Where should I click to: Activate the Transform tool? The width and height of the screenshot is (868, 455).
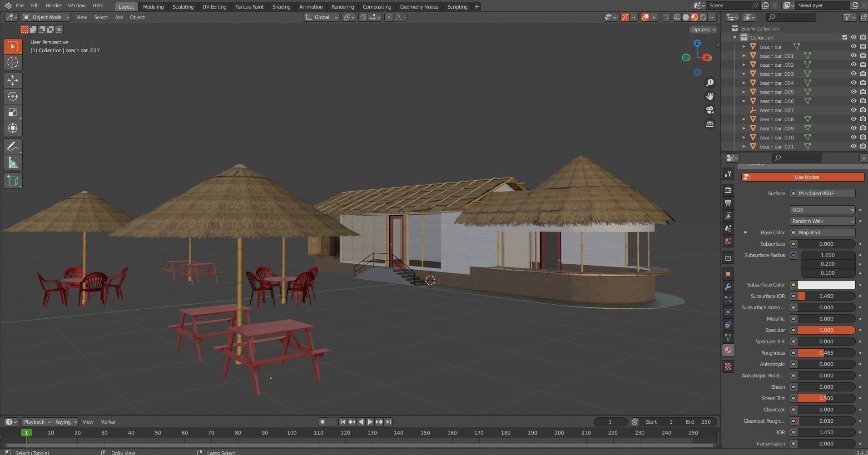pyautogui.click(x=13, y=128)
